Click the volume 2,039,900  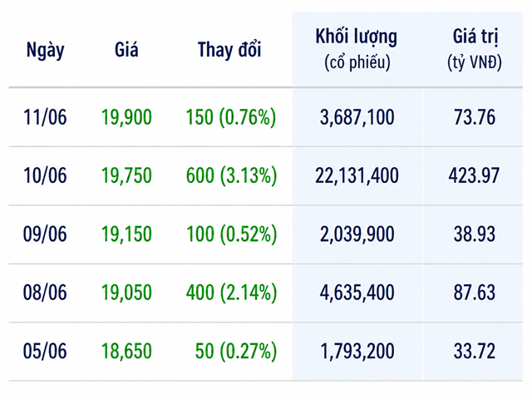tap(357, 234)
